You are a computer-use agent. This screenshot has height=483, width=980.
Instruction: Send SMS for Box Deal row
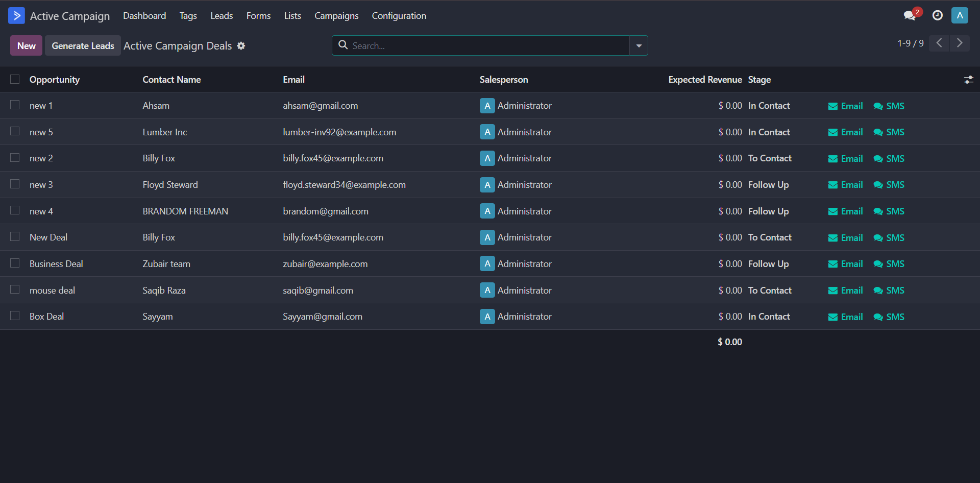point(889,317)
